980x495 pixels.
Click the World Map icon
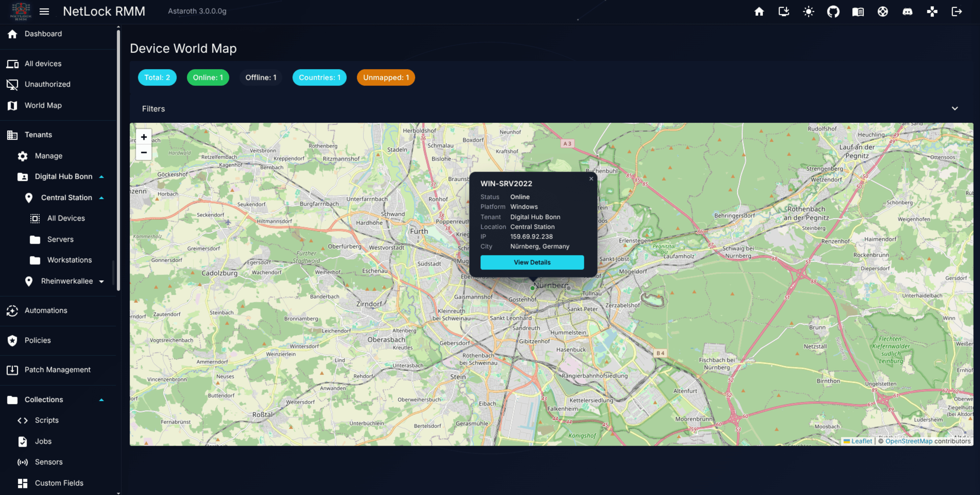pyautogui.click(x=12, y=105)
